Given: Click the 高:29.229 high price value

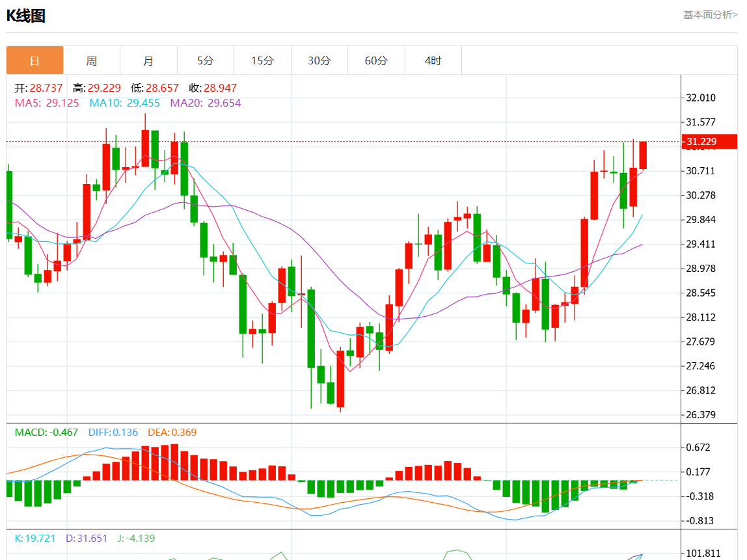Looking at the screenshot, I should [x=97, y=88].
